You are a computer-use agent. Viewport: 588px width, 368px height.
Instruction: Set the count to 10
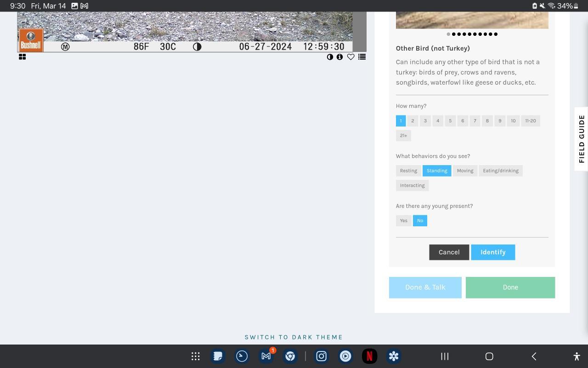pyautogui.click(x=513, y=121)
